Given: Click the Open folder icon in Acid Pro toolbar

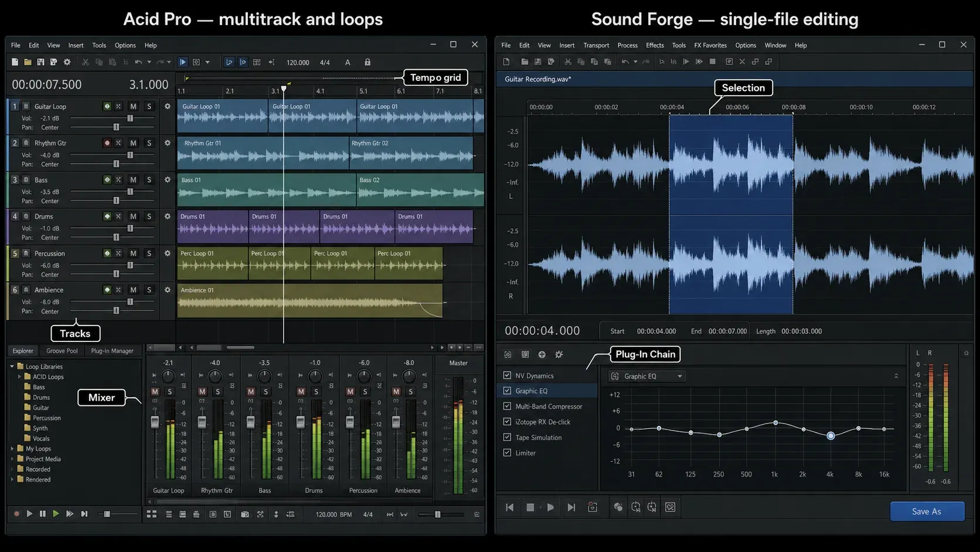Looking at the screenshot, I should click(28, 62).
